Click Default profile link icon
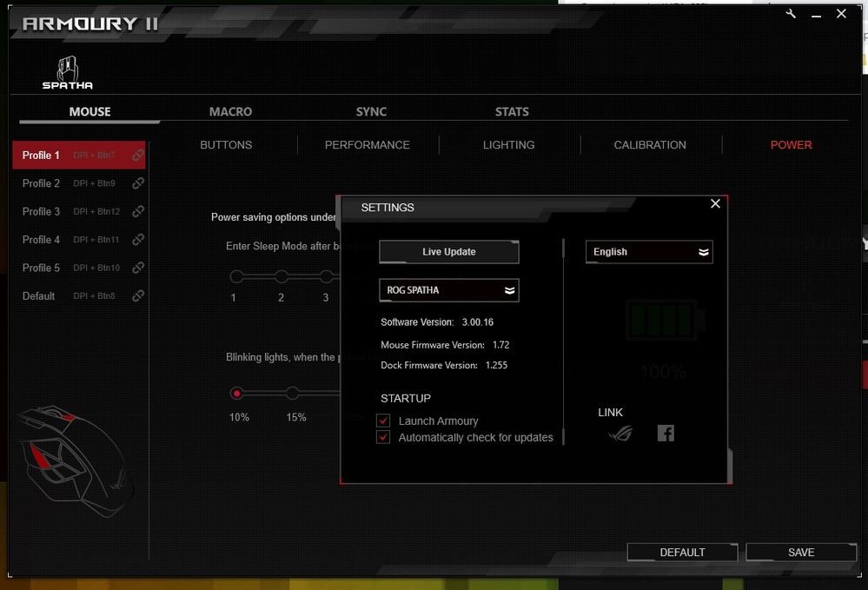The image size is (868, 590). click(138, 296)
